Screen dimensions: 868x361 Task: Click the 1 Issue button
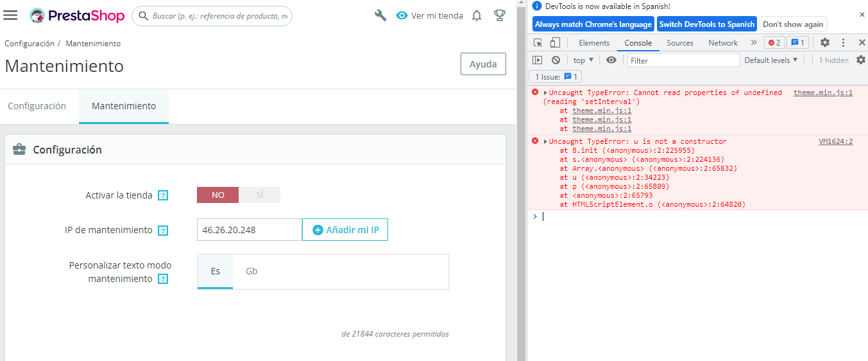[x=556, y=76]
